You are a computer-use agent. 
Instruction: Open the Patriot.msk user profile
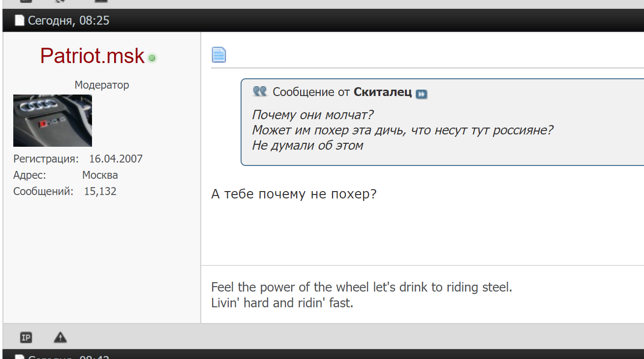tap(92, 56)
